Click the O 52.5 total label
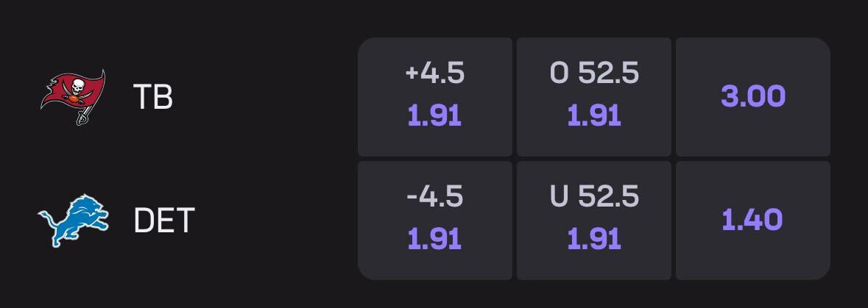The height and width of the screenshot is (308, 868). pos(594,73)
